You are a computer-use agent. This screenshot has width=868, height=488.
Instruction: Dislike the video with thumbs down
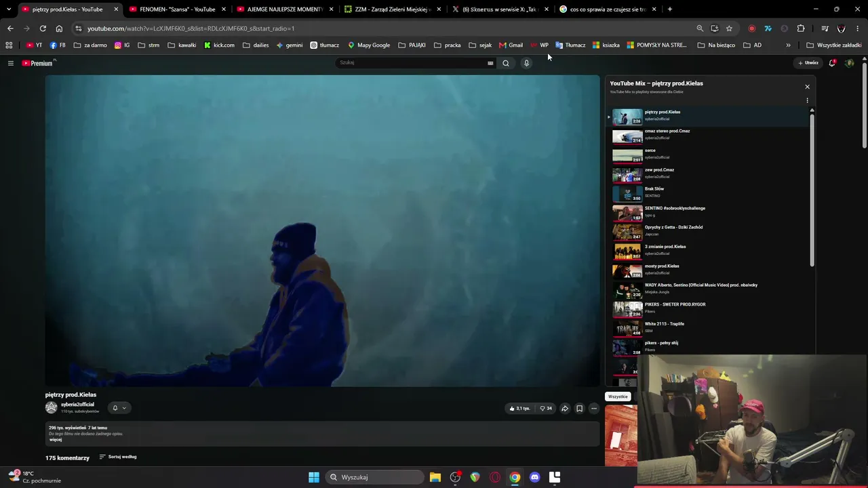tap(546, 408)
